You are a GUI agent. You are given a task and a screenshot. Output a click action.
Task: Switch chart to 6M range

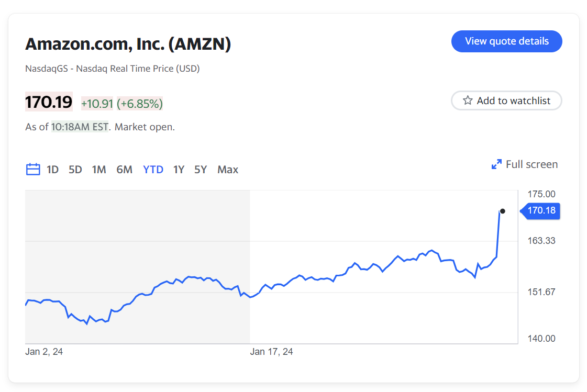point(124,170)
